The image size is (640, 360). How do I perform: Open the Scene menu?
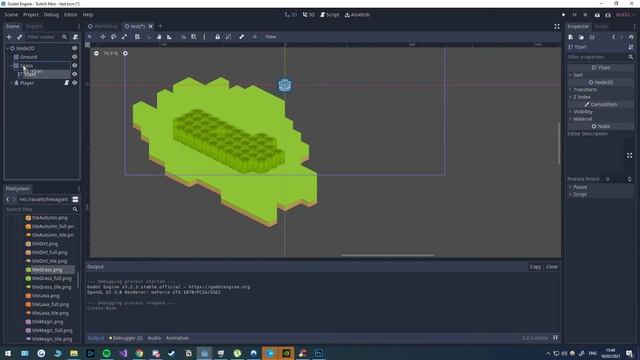(x=11, y=15)
